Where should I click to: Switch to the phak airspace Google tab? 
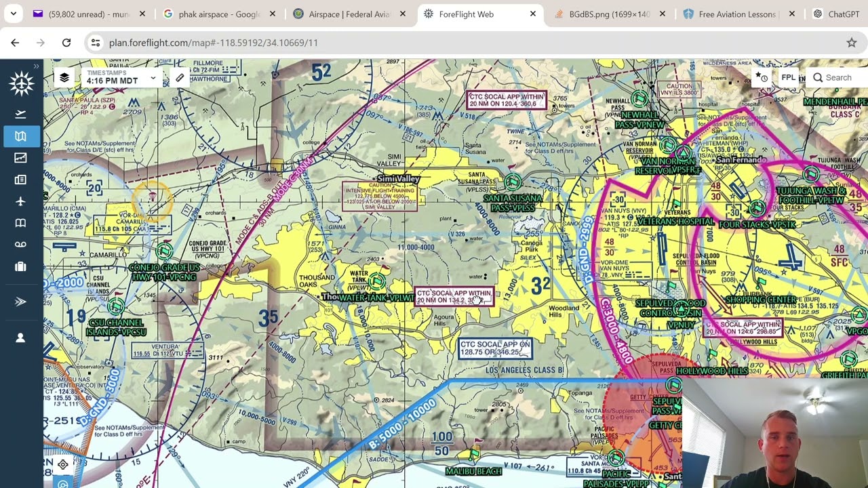coord(218,14)
